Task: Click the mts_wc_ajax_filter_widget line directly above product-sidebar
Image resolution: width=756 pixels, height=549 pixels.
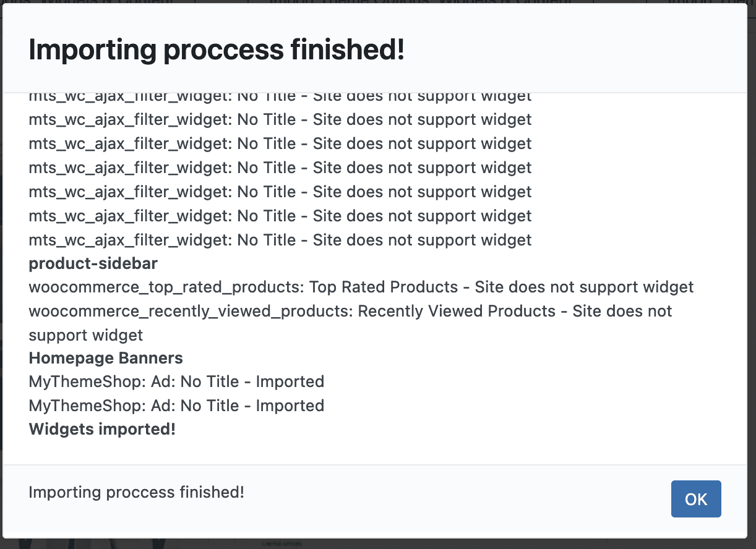Action: click(280, 240)
